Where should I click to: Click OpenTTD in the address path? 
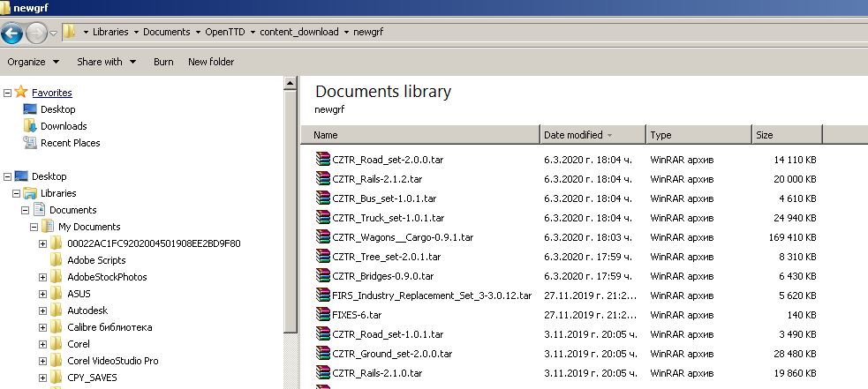click(224, 32)
